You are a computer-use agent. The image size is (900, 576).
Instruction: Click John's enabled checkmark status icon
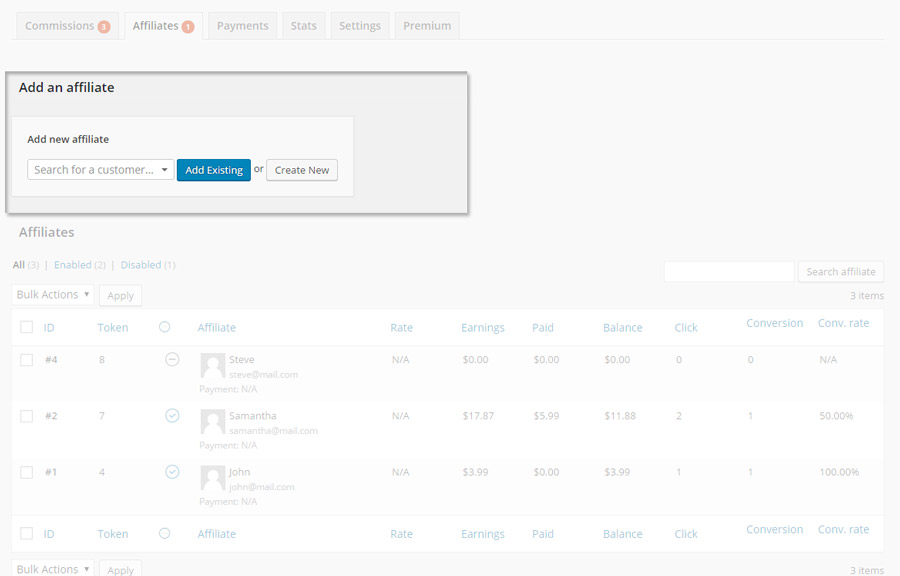pos(172,471)
